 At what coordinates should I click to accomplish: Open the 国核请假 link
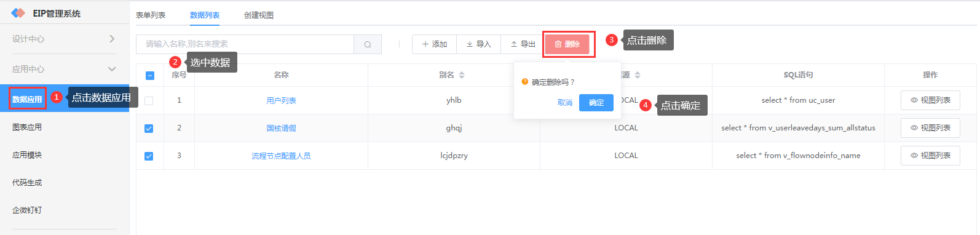[282, 129]
